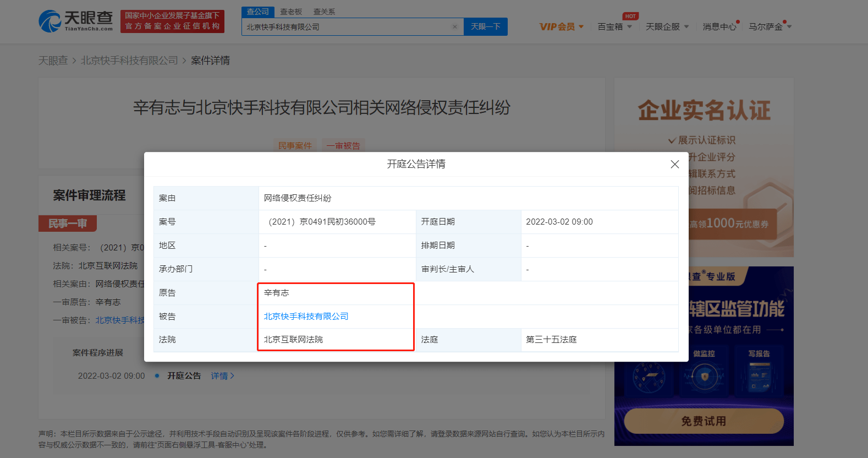The image size is (868, 458).
Task: Click the 详情 link beside 开庭公告
Action: pyautogui.click(x=222, y=376)
